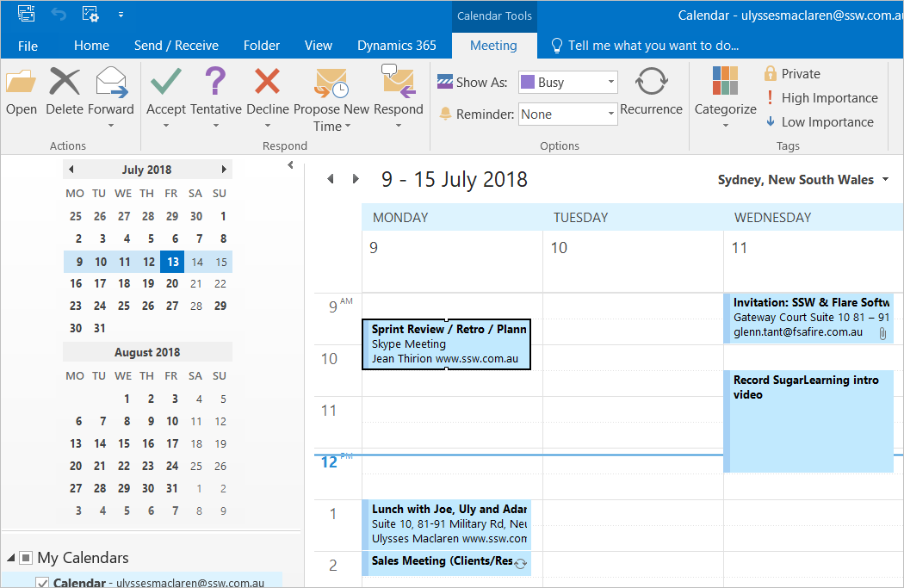Decline the meeting invitation
Viewport: 904px width, 588px height.
tap(267, 84)
